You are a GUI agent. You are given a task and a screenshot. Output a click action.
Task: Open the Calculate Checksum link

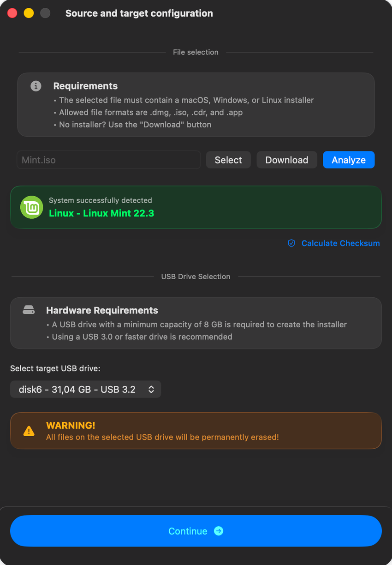[x=340, y=243]
